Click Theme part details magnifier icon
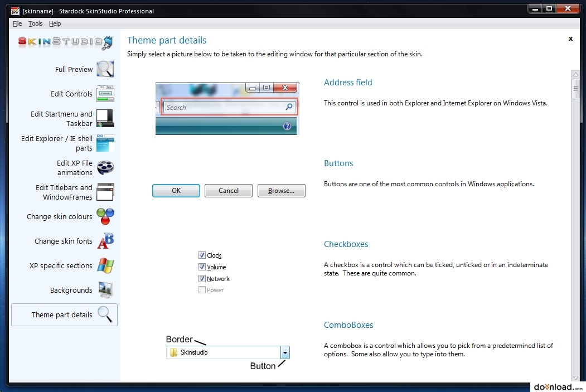This screenshot has width=586, height=392. [105, 314]
